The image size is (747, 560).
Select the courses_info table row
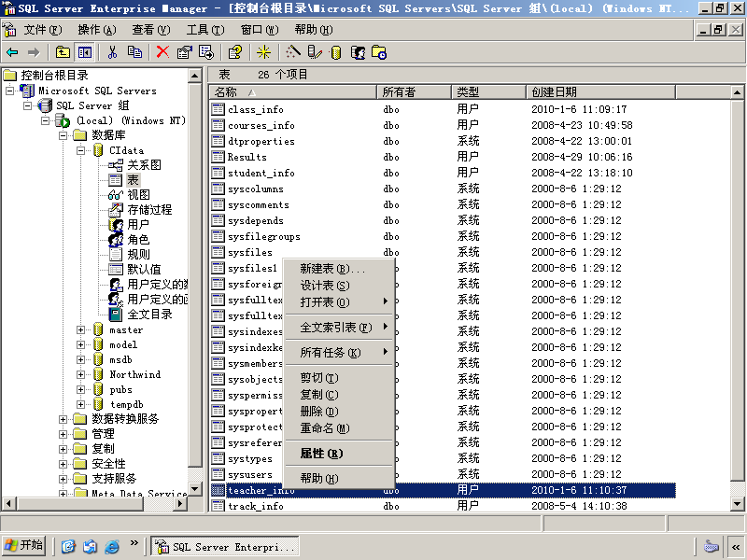point(443,125)
